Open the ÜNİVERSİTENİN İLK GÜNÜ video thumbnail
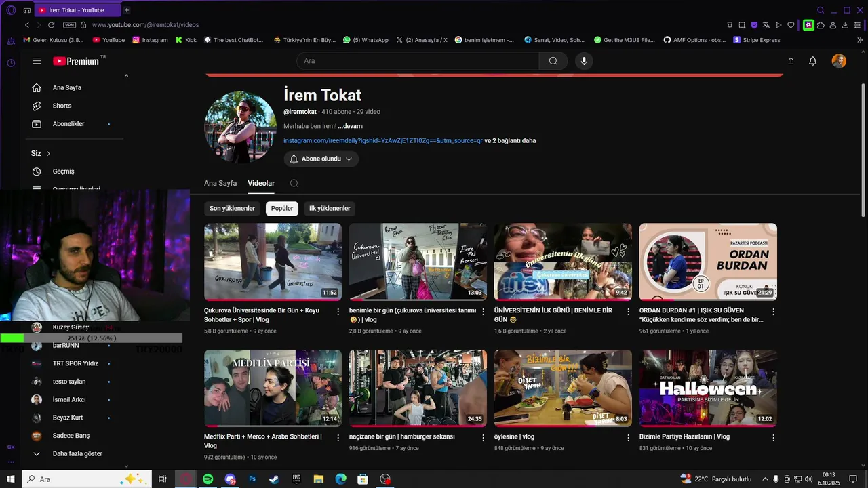 point(563,262)
